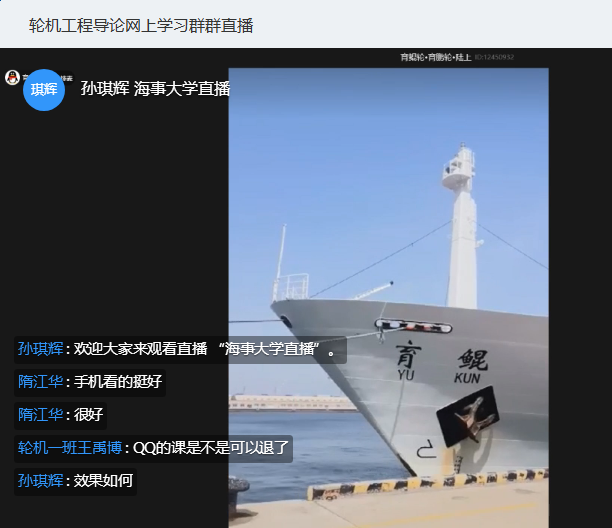Open 孙琪辉's name in the welcome message

[x=40, y=349]
